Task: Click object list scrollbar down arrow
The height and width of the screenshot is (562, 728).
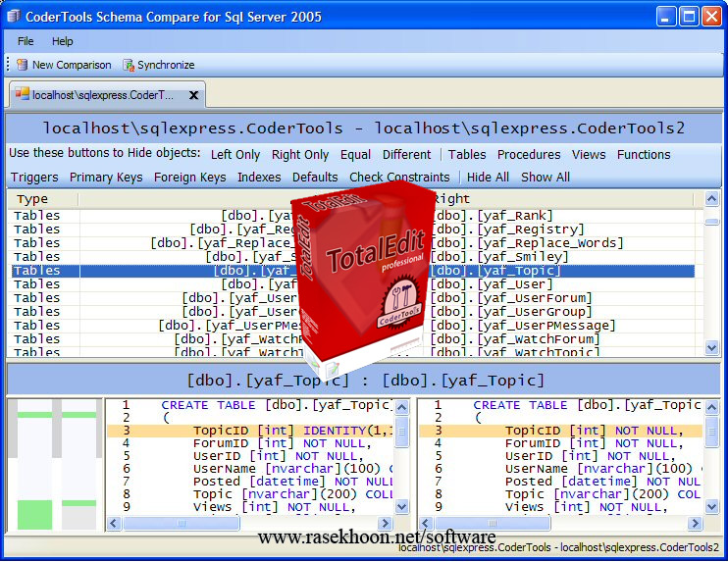Action: [711, 346]
